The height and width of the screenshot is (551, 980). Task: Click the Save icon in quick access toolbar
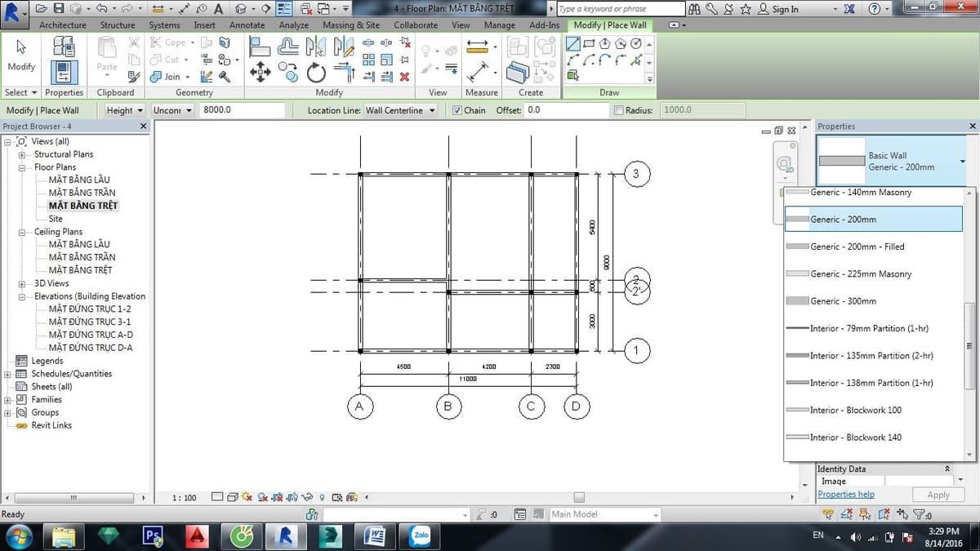coord(59,9)
